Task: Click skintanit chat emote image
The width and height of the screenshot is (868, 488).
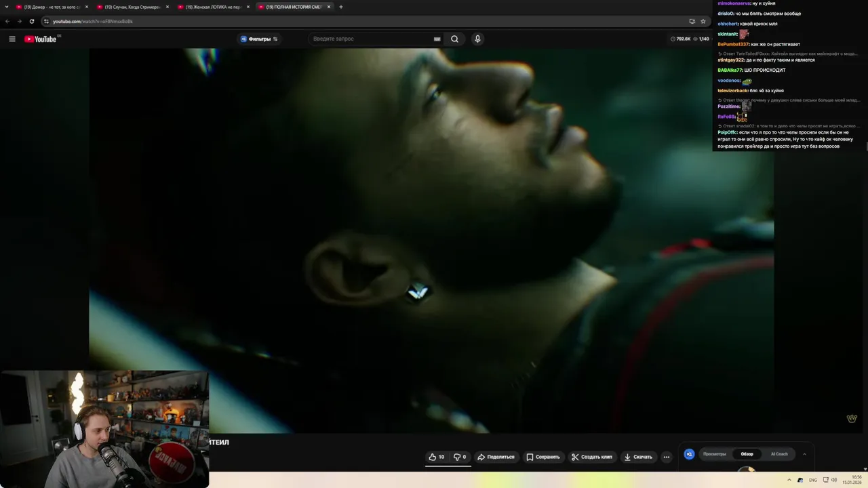Action: point(745,34)
